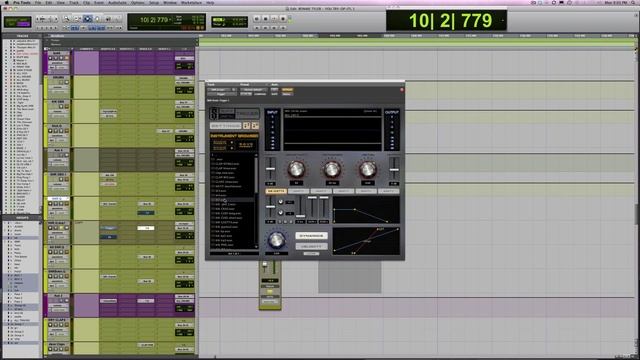The image size is (640, 360).
Task: Open track view selector on DRUMS track
Action: point(58,87)
